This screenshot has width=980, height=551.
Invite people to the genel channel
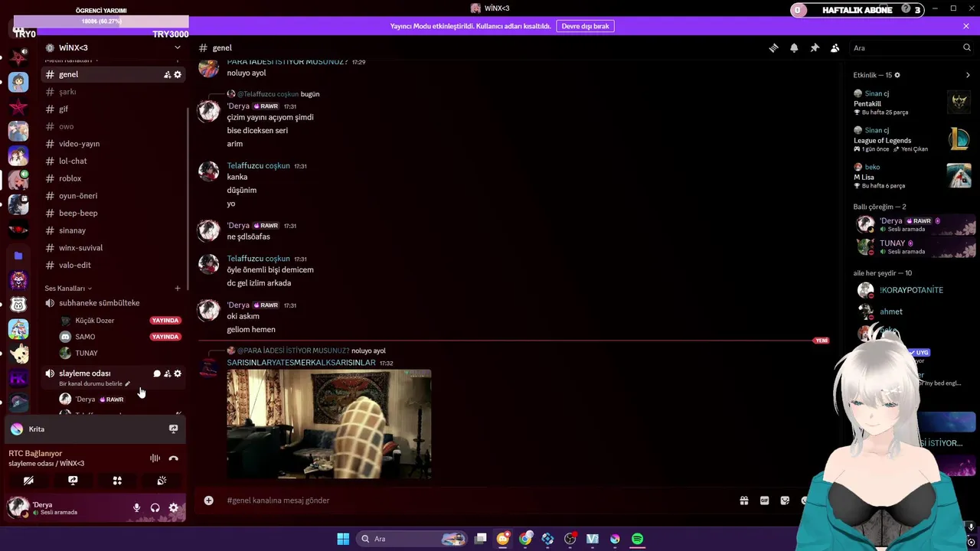pyautogui.click(x=167, y=74)
